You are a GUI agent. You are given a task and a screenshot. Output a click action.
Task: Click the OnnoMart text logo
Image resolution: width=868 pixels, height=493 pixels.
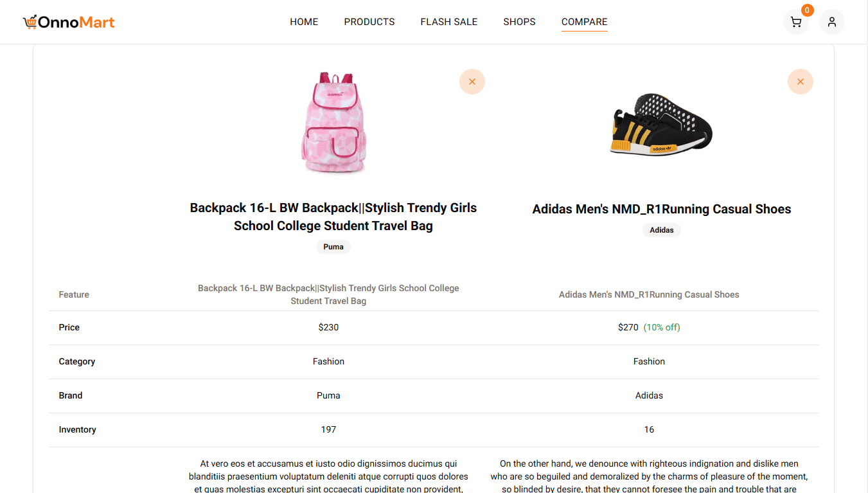click(x=76, y=21)
